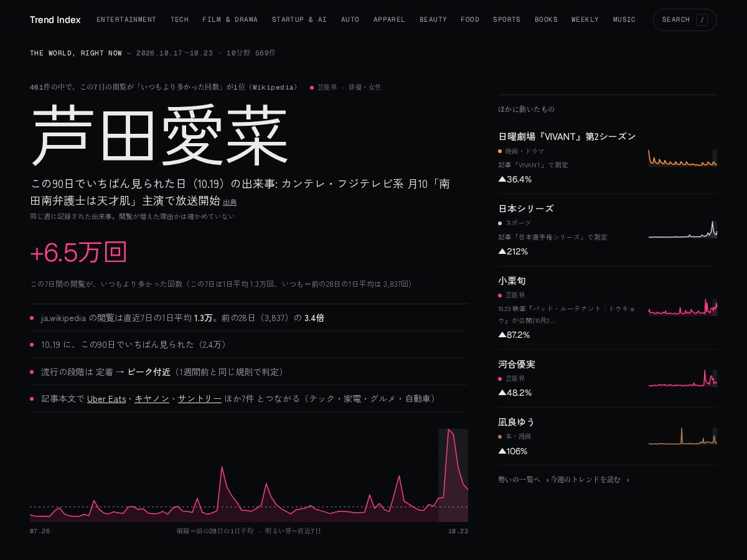Click the 映画・ドラマ tag under VIVANT
This screenshot has width=747, height=560.
[x=521, y=151]
